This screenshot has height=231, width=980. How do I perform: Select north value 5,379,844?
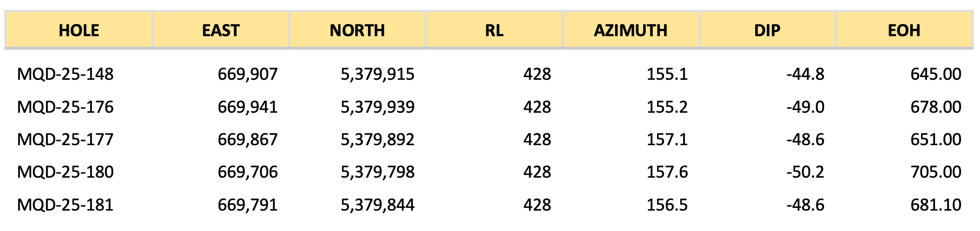(378, 205)
